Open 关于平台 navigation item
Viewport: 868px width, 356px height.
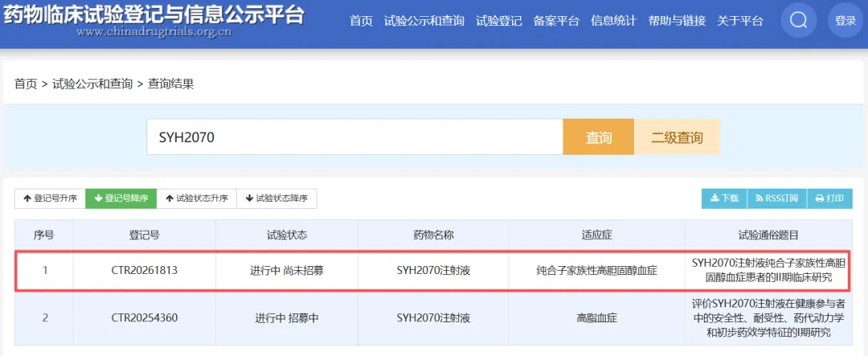(x=740, y=21)
